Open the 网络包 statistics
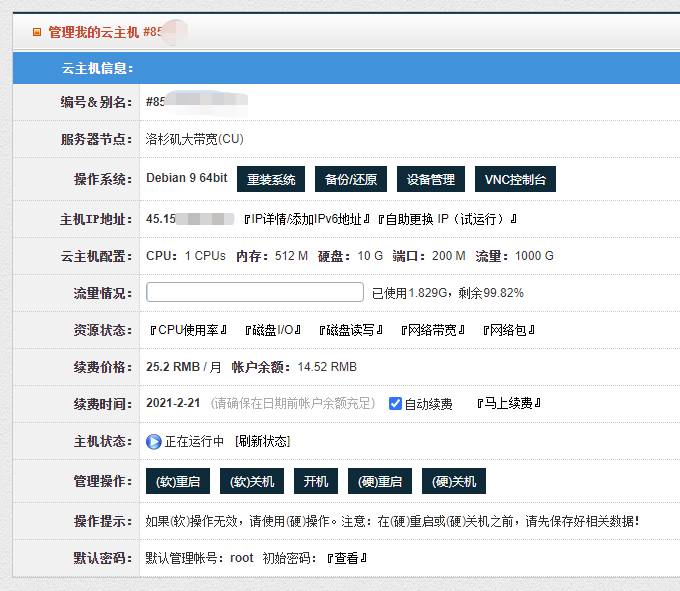Screen dimensions: 680x591 [509, 330]
